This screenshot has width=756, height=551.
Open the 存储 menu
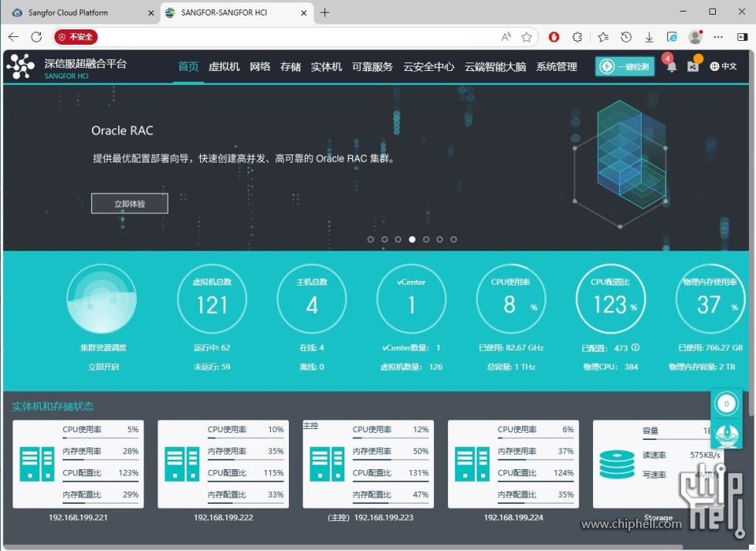pyautogui.click(x=290, y=66)
